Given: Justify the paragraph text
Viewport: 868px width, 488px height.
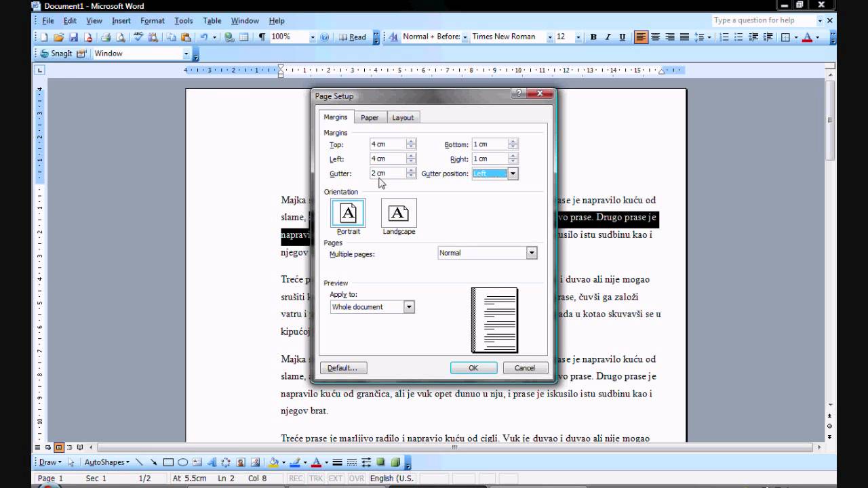Looking at the screenshot, I should coord(684,37).
